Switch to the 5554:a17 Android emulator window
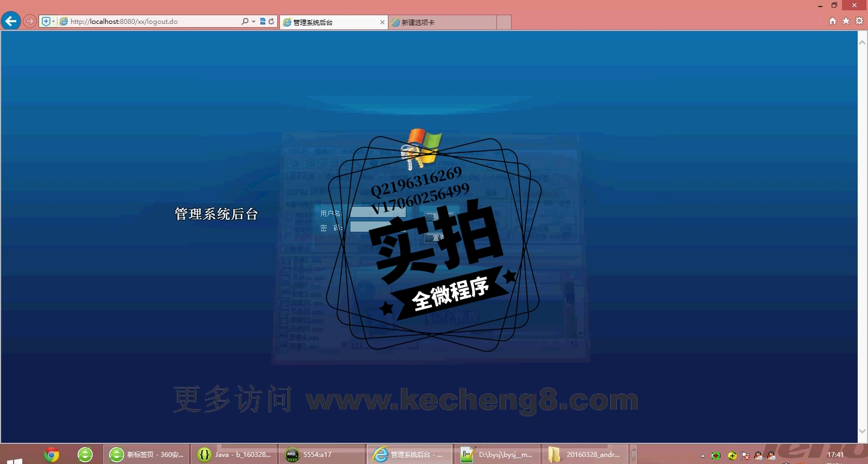Screen dimensions: 868x464 [x=322, y=454]
